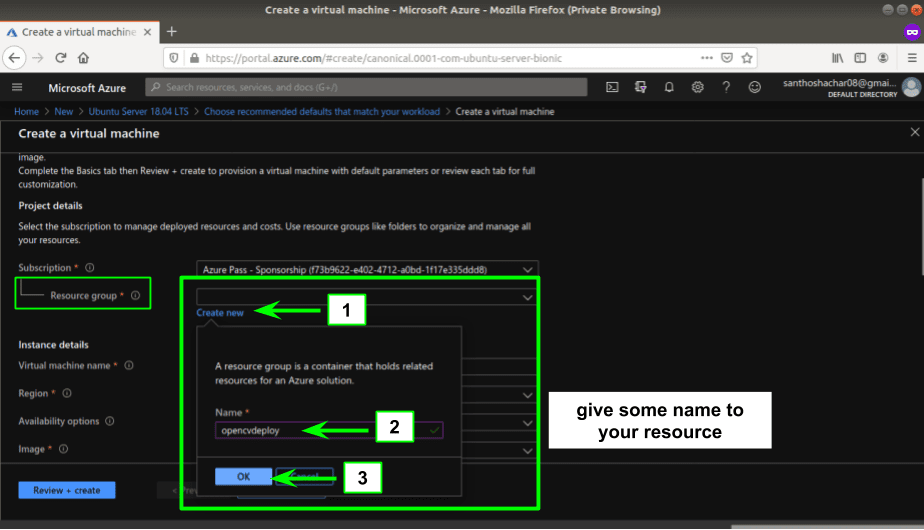This screenshot has height=530, width=924.
Task: Bookmark this page with the star
Action: coord(747,58)
